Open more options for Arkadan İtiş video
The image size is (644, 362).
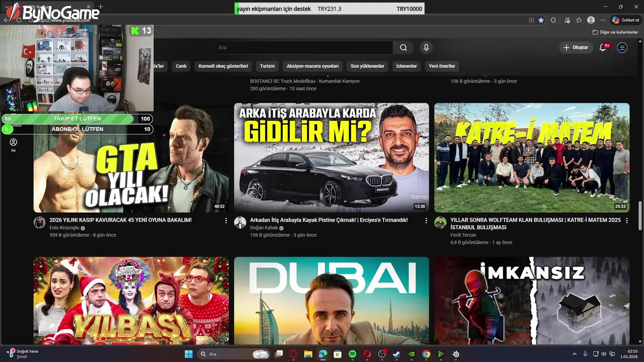coord(426,221)
